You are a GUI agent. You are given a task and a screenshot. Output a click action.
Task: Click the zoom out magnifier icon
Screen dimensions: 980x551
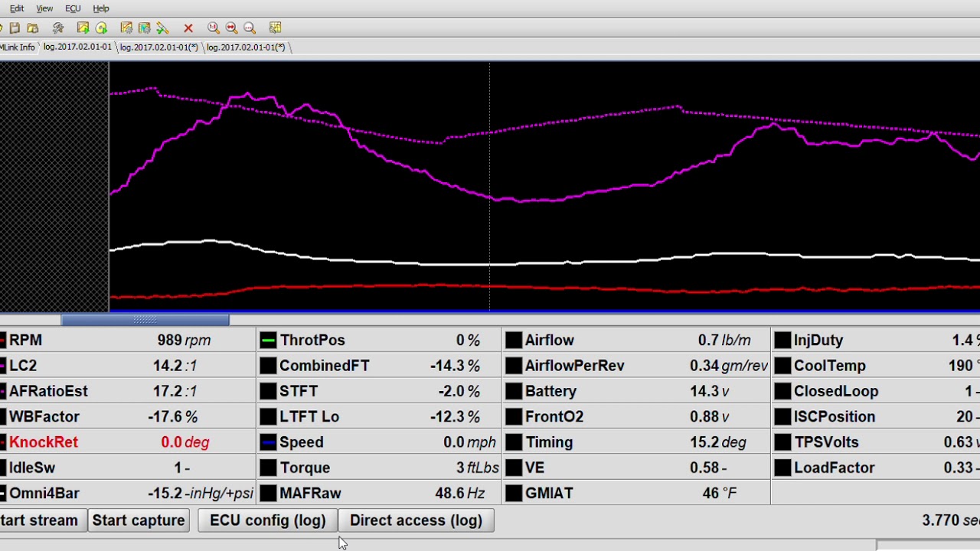click(250, 28)
